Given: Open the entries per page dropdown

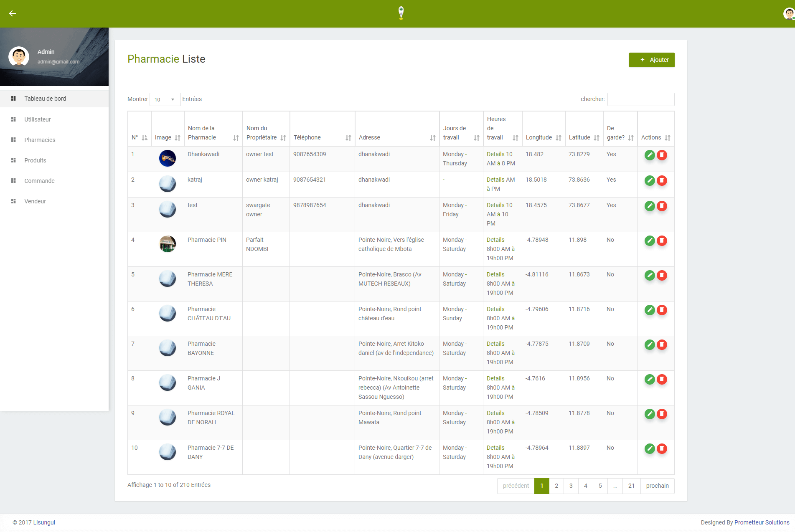Looking at the screenshot, I should (165, 99).
